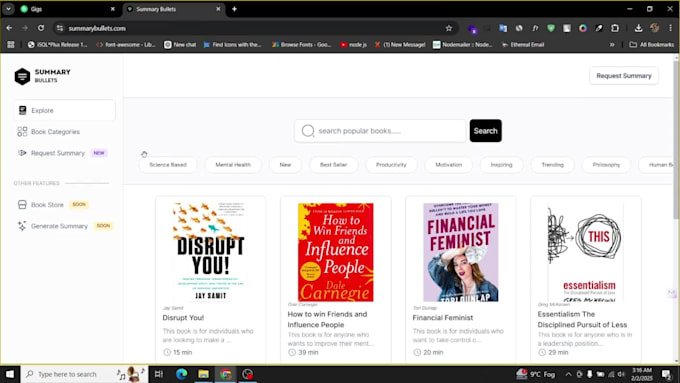Open the volume icon in system tray
Image resolution: width=680 pixels, height=383 pixels.
[621, 374]
